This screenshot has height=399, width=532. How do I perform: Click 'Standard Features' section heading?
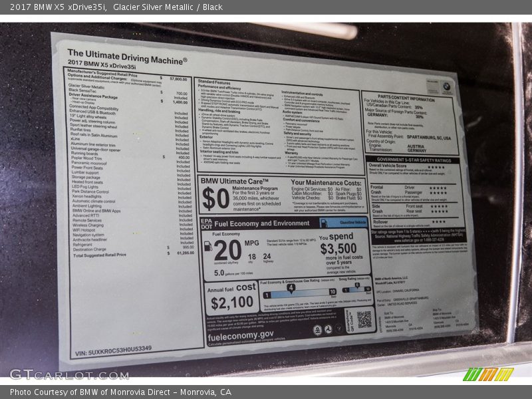tap(214, 82)
